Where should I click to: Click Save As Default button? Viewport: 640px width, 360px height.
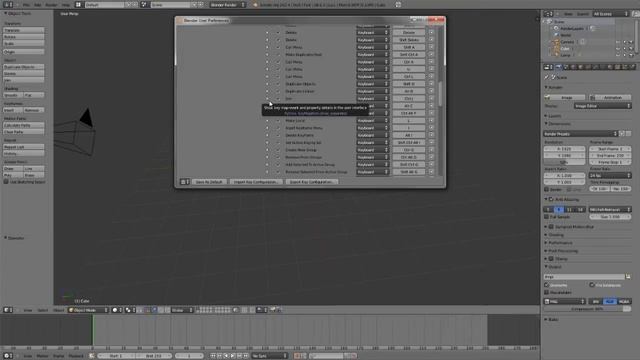(x=209, y=182)
